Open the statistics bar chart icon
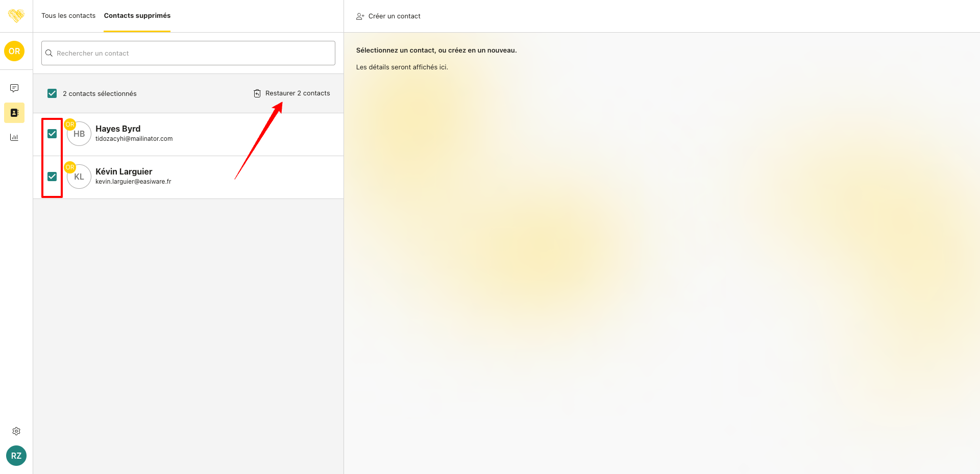Screen dimensions: 980x474 (x=14, y=137)
